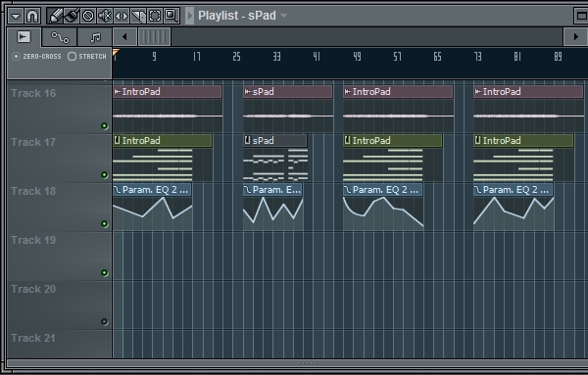Screen dimensions: 588x375
Task: Select the dashed-rectangle Select tool
Action: [x=155, y=16]
